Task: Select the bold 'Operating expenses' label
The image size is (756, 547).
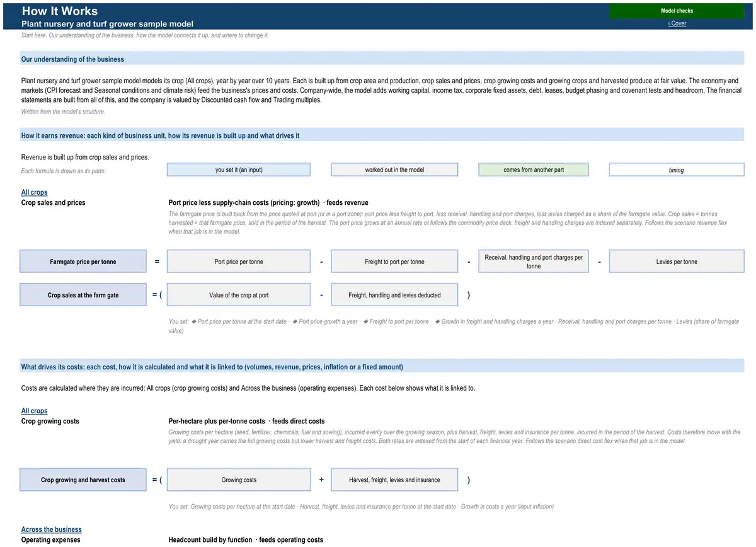Action: (51, 539)
